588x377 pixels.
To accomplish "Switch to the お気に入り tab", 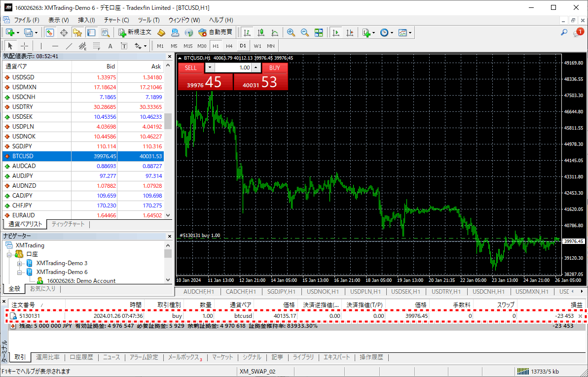I will point(43,289).
